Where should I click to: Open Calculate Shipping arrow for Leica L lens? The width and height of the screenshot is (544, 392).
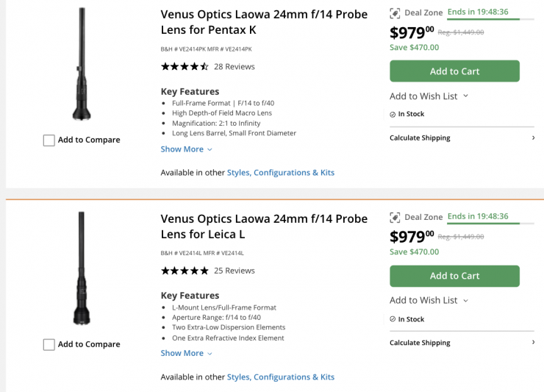coord(533,343)
